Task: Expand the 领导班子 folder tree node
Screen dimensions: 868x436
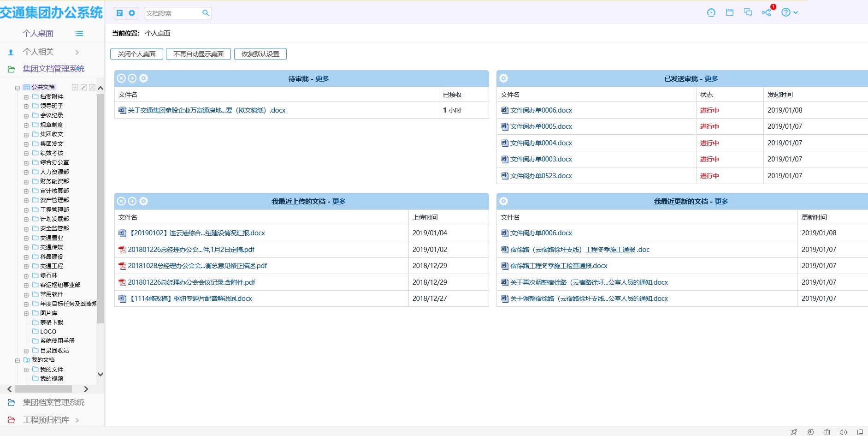Action: (x=26, y=106)
